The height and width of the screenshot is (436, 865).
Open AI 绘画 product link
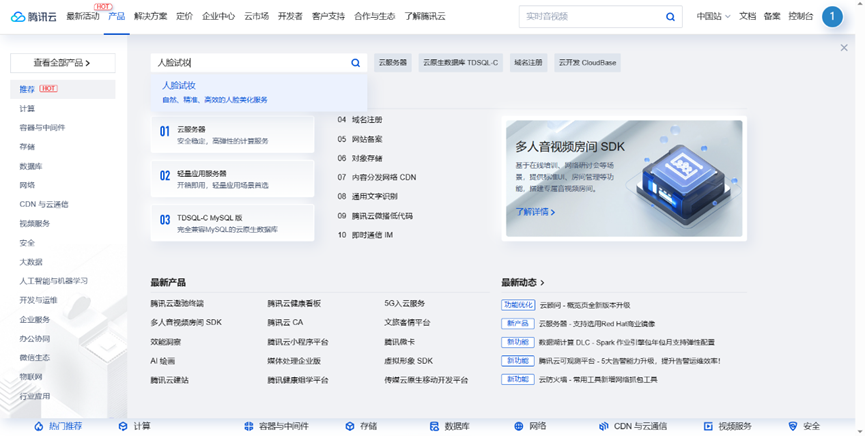163,361
